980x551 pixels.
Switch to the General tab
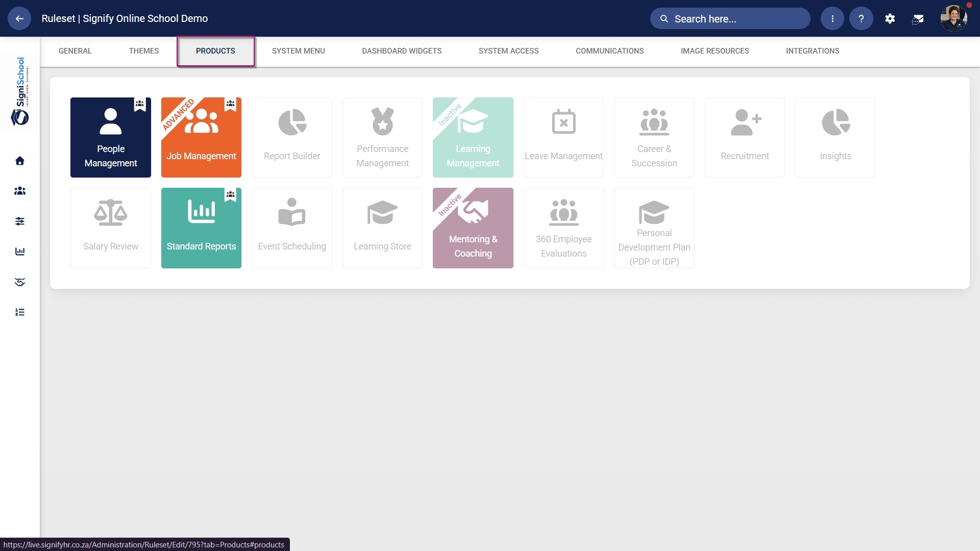pyautogui.click(x=75, y=51)
